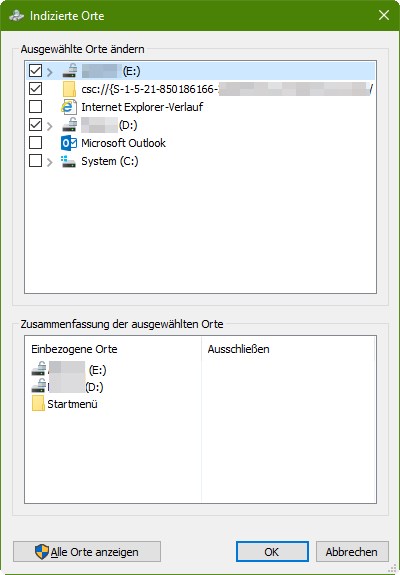Click the csc:// folder icon
Viewport: 400px width, 575px height.
[x=69, y=89]
